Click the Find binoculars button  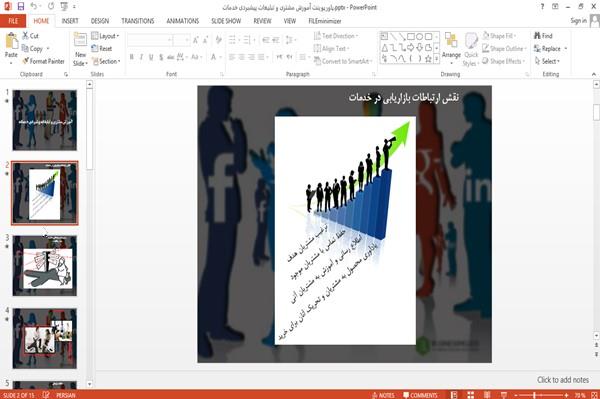543,36
